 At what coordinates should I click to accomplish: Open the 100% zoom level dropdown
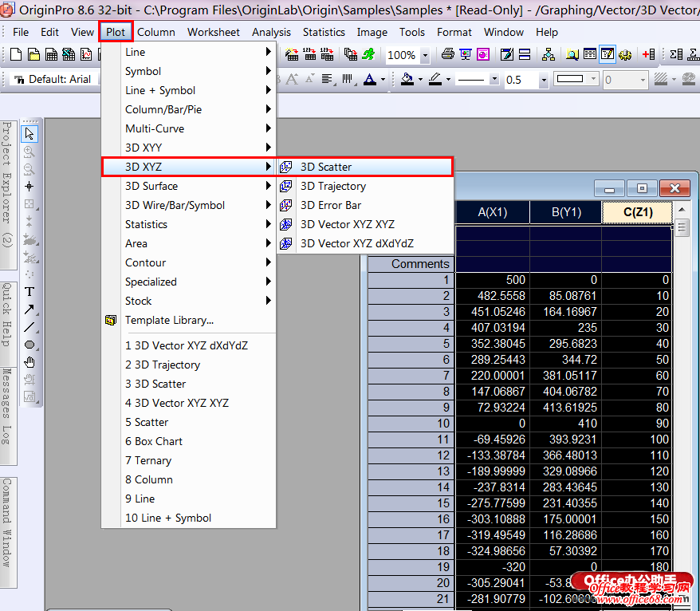coord(425,55)
